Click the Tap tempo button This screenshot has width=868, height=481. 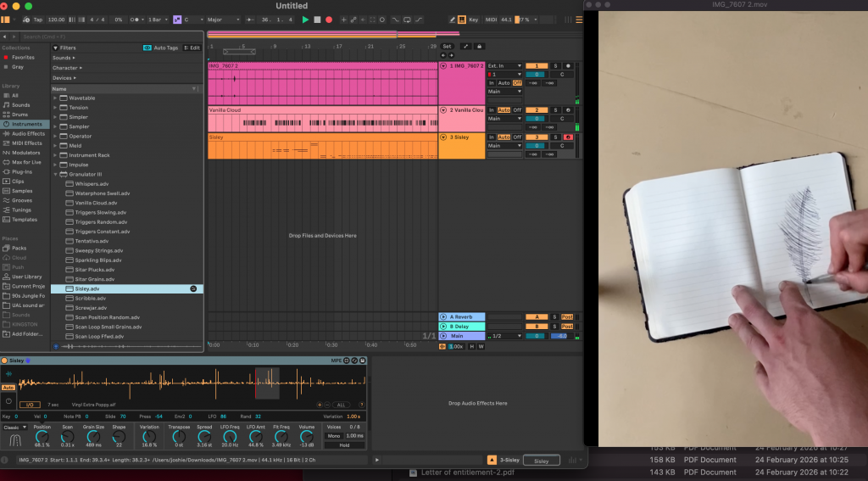pos(37,20)
